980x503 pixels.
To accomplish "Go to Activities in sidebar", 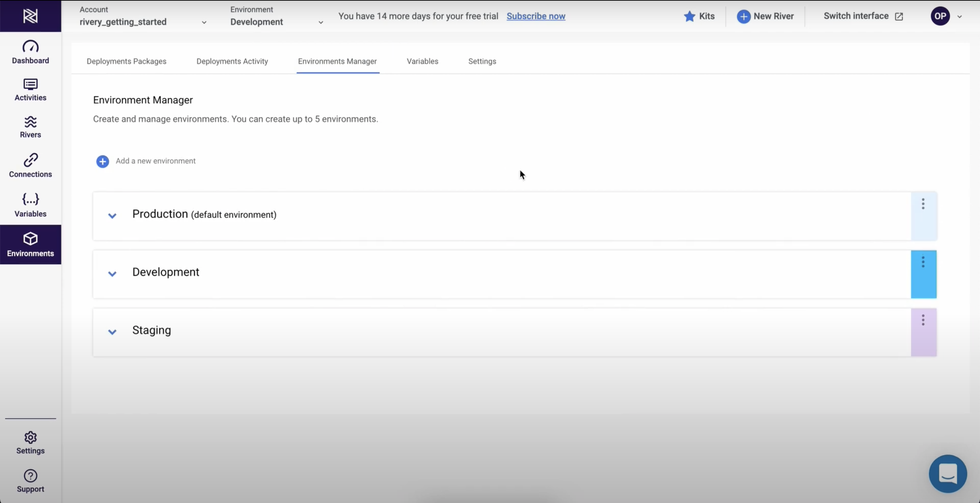I will pos(30,90).
